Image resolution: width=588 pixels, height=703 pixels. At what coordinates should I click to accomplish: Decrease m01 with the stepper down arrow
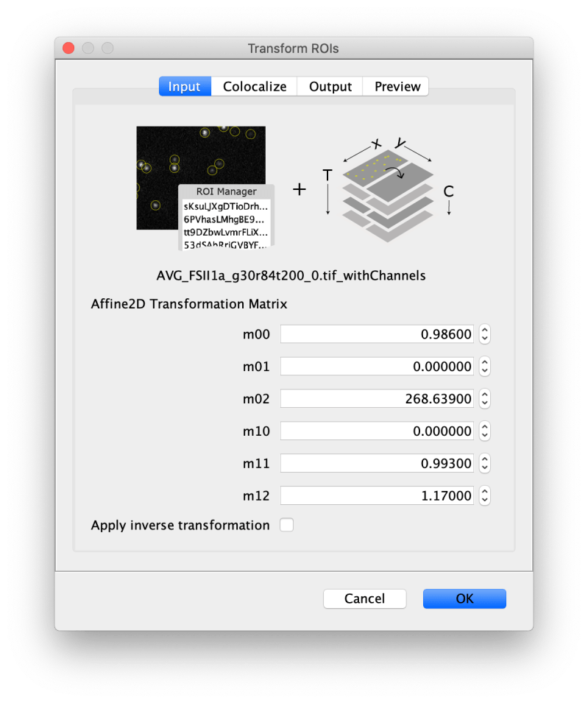(x=484, y=371)
